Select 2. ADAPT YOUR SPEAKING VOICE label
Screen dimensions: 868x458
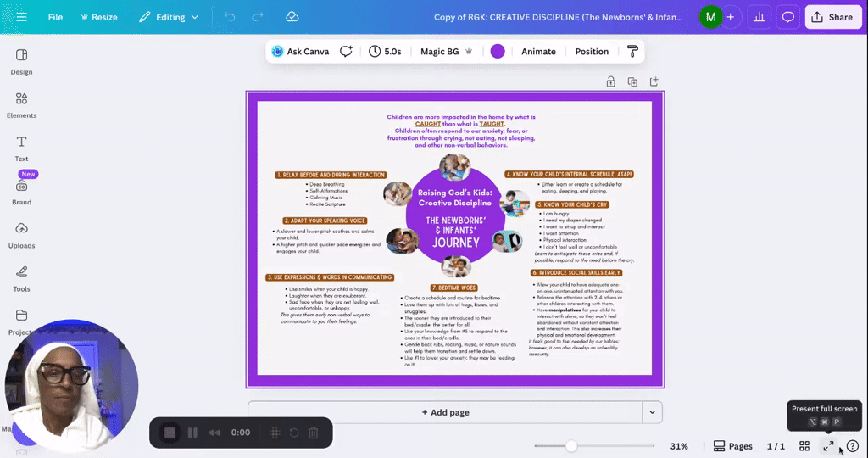click(x=325, y=221)
